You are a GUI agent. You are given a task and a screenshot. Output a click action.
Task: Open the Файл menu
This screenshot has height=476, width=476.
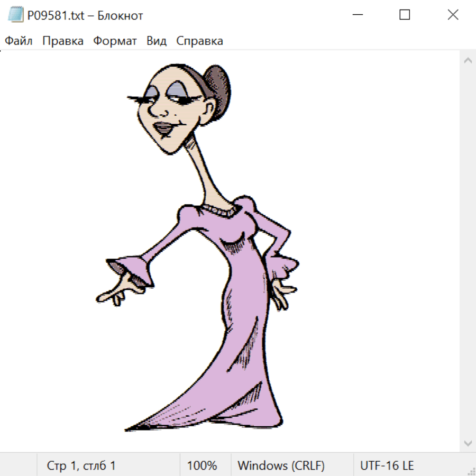pyautogui.click(x=19, y=41)
